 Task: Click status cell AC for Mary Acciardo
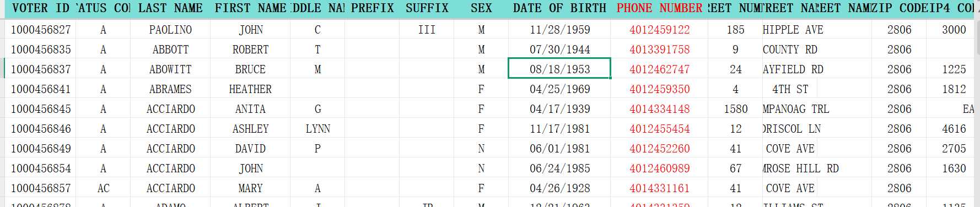103,188
